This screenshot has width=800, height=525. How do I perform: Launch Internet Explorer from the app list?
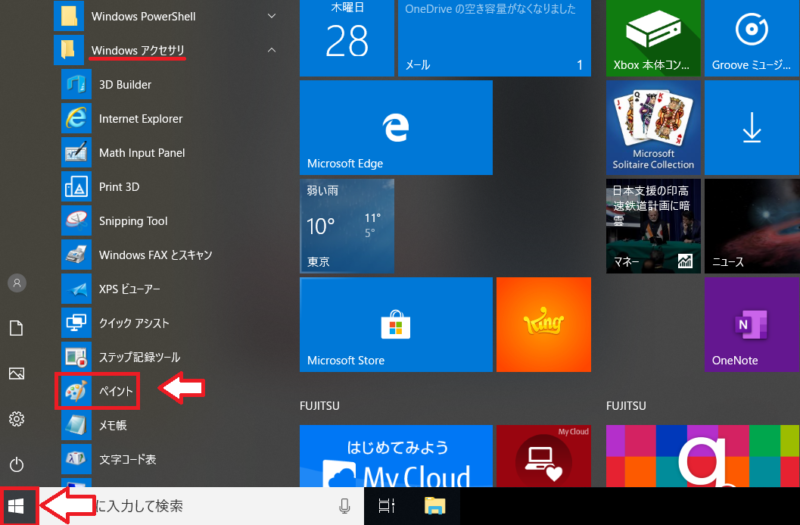(x=140, y=118)
